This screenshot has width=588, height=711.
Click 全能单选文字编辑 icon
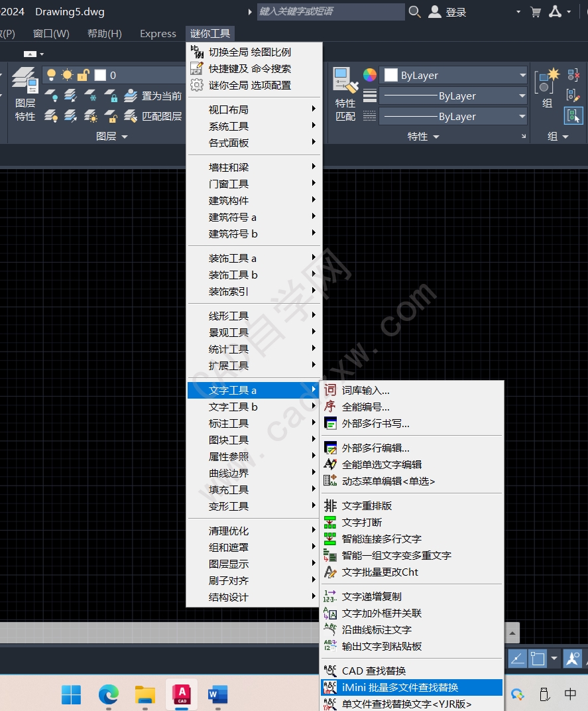pos(330,464)
